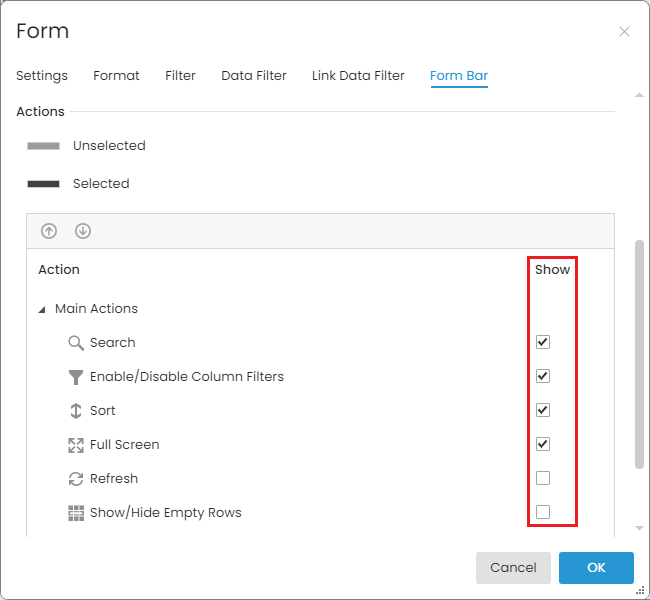Image resolution: width=650 pixels, height=600 pixels.
Task: Click the Main Actions group label
Action: click(96, 309)
